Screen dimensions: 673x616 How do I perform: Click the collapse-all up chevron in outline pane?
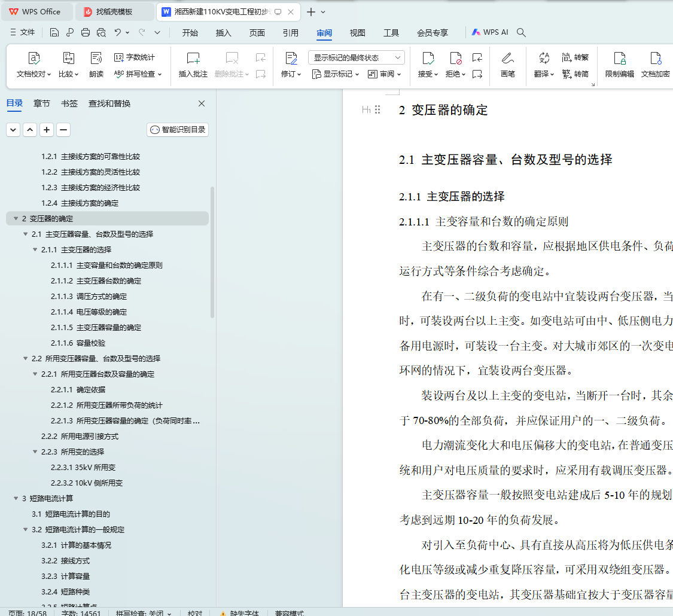(30, 130)
